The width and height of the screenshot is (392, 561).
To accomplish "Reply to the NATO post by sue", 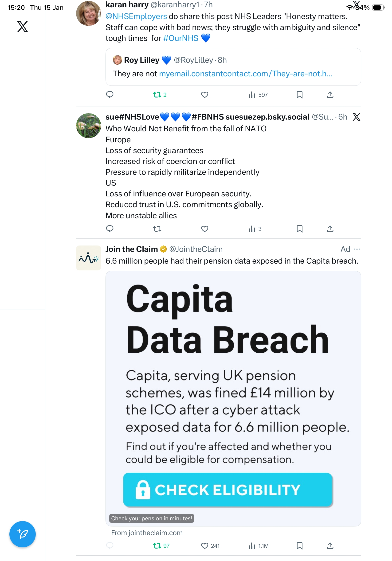I will 110,229.
